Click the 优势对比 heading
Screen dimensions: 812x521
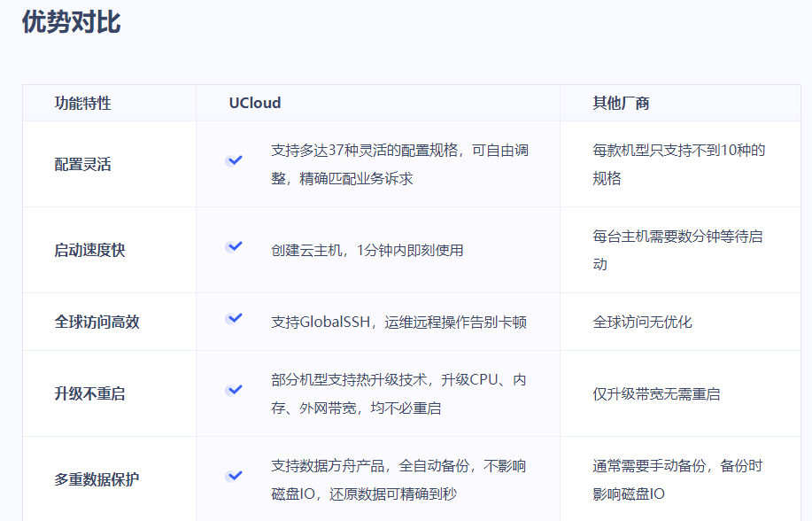71,23
